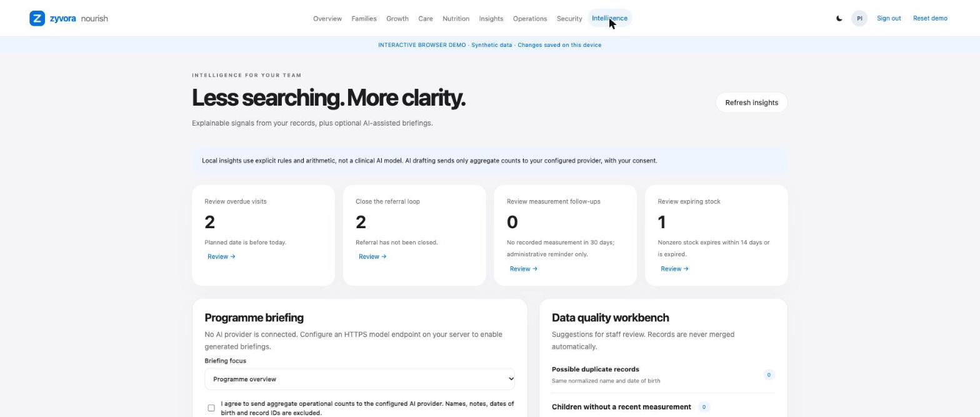Review the open referrals link
Screen dimensions: 980x417
click(372, 256)
